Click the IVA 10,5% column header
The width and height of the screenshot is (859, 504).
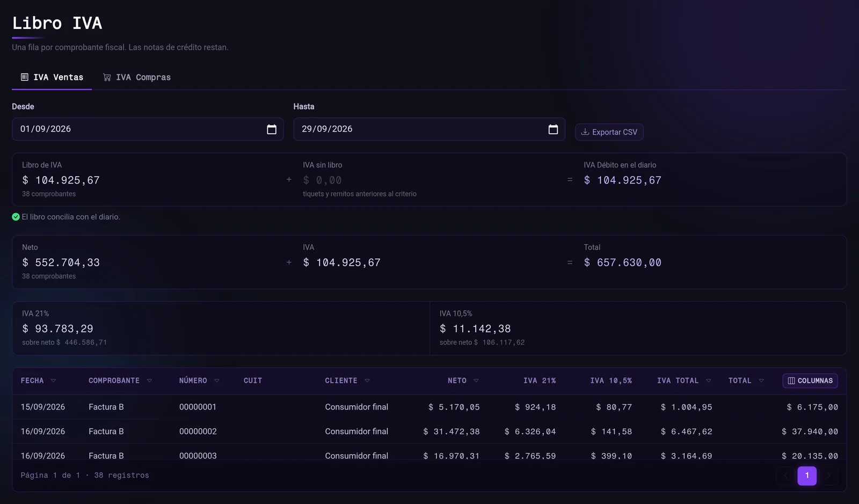pyautogui.click(x=611, y=381)
